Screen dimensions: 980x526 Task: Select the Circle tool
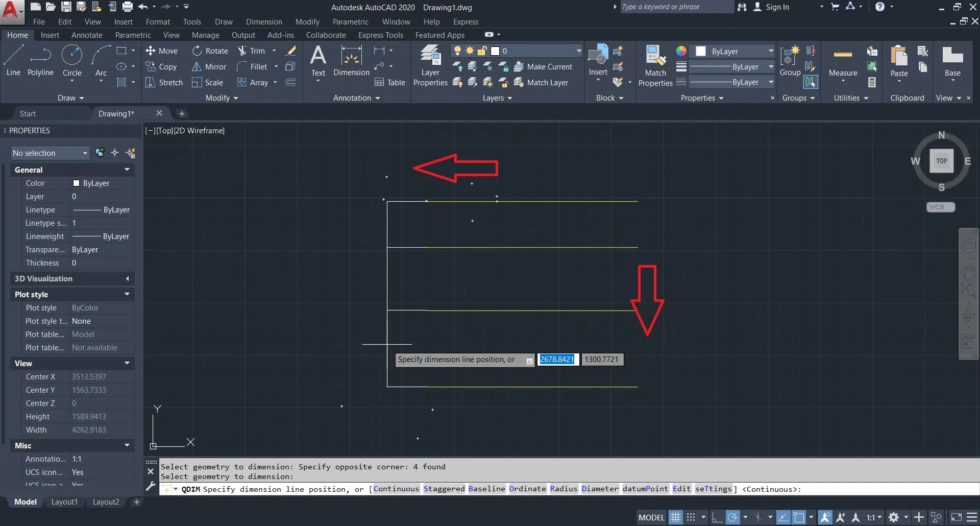tap(72, 60)
